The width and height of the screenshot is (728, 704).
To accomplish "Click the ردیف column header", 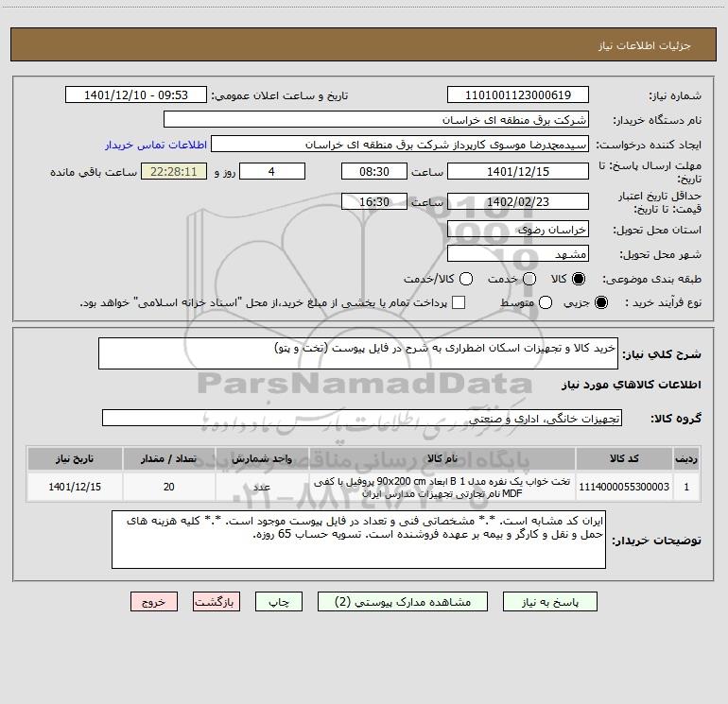I will (x=686, y=458).
